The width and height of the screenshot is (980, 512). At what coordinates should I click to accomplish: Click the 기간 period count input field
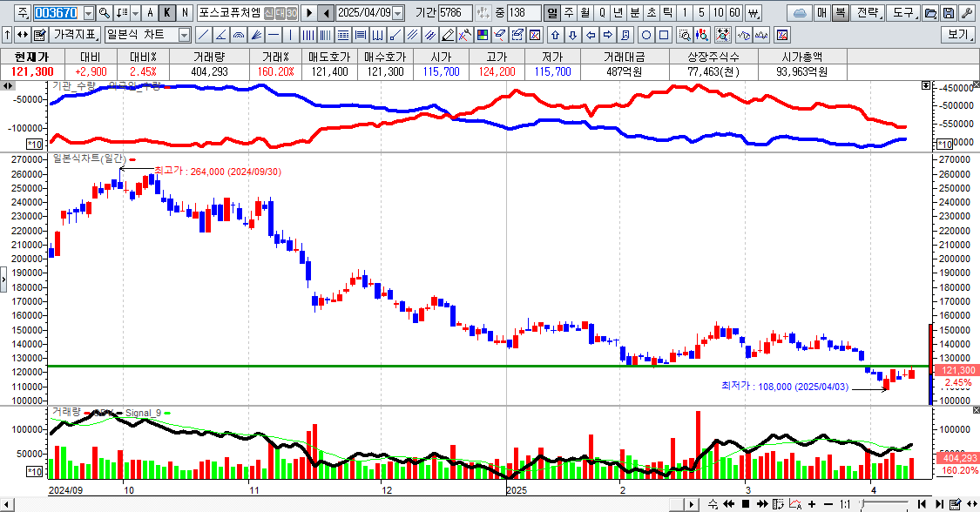click(x=455, y=12)
